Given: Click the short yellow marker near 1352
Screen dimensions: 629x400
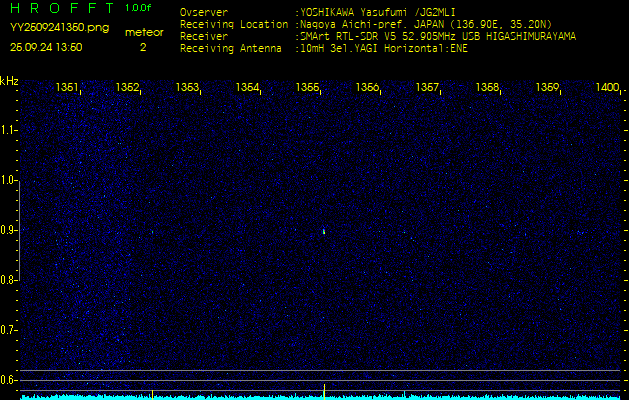Looking at the screenshot, I should click(152, 394).
